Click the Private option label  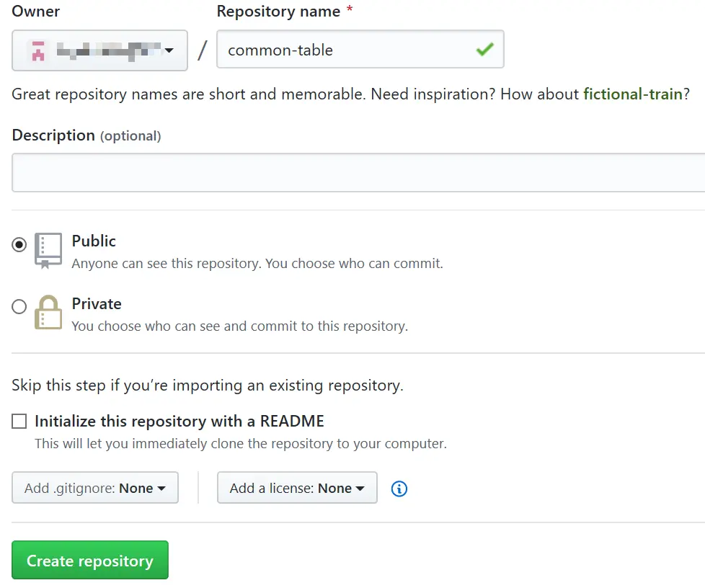(97, 304)
